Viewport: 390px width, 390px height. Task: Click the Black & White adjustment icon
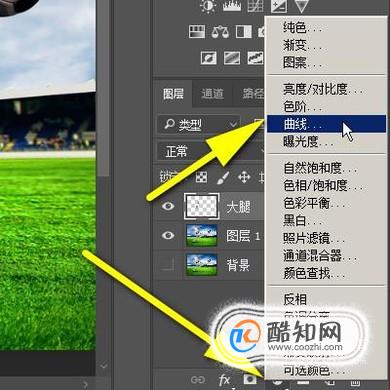pos(244,32)
